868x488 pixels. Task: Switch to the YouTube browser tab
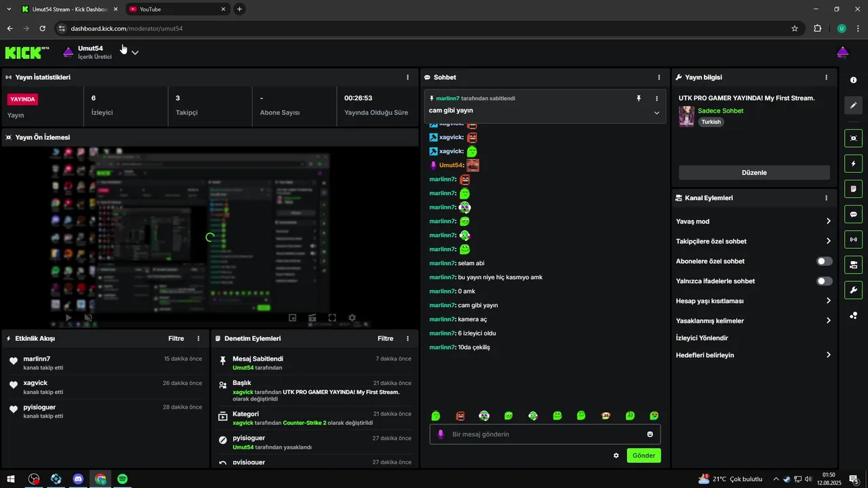176,9
